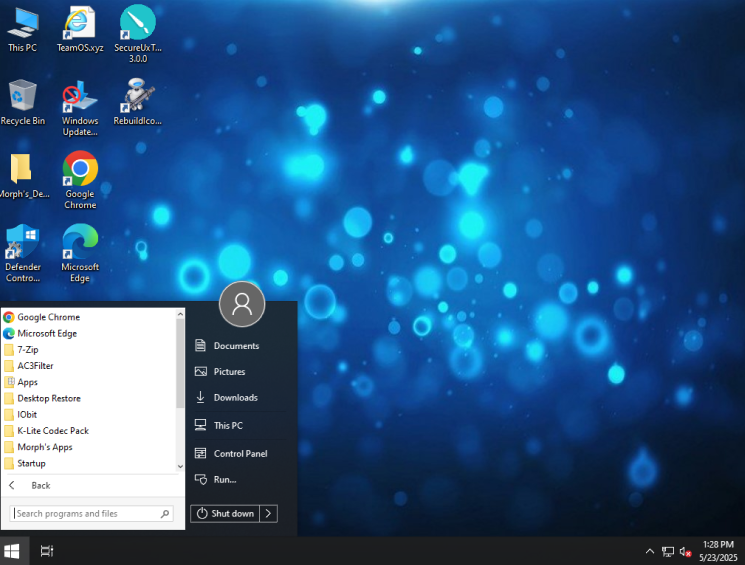Click the Shut down button

tap(225, 514)
